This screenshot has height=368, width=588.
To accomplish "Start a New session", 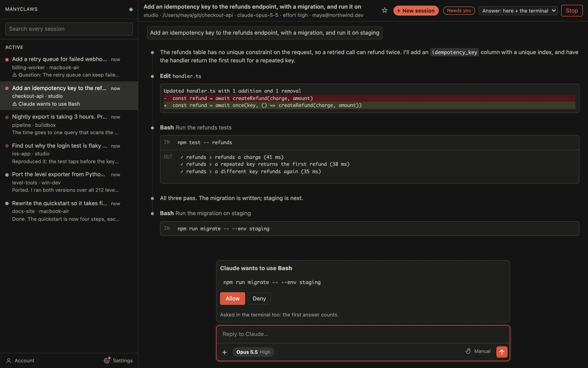I will pyautogui.click(x=416, y=11).
